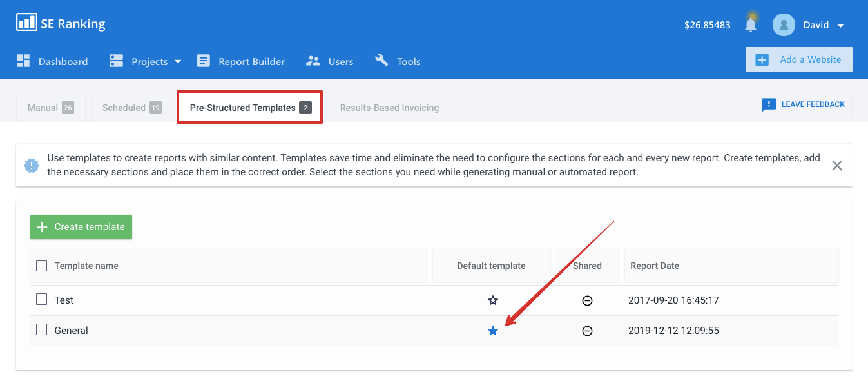The width and height of the screenshot is (868, 390).
Task: Close the templates info banner
Action: click(837, 166)
